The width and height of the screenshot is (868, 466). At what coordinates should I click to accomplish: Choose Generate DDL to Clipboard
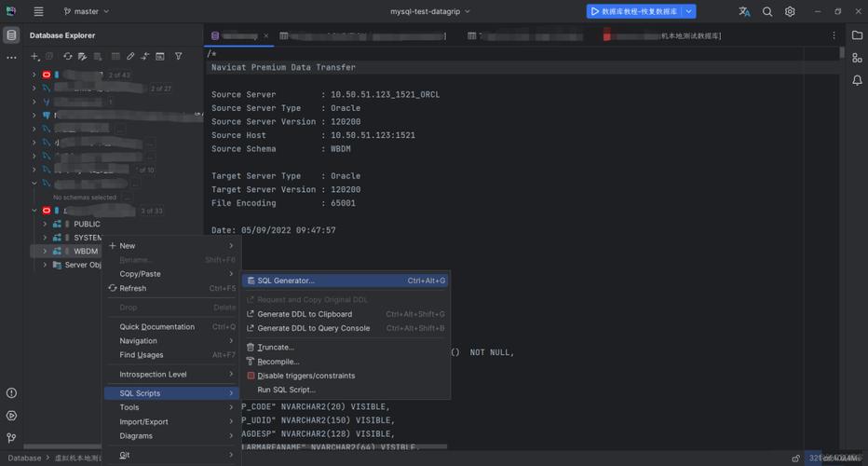pyautogui.click(x=305, y=314)
